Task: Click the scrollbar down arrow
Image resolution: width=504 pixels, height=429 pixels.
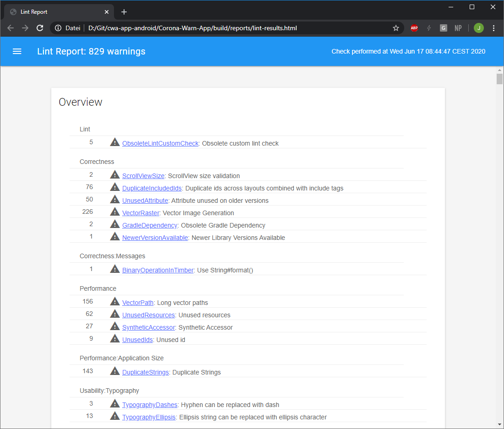Action: pos(499,425)
